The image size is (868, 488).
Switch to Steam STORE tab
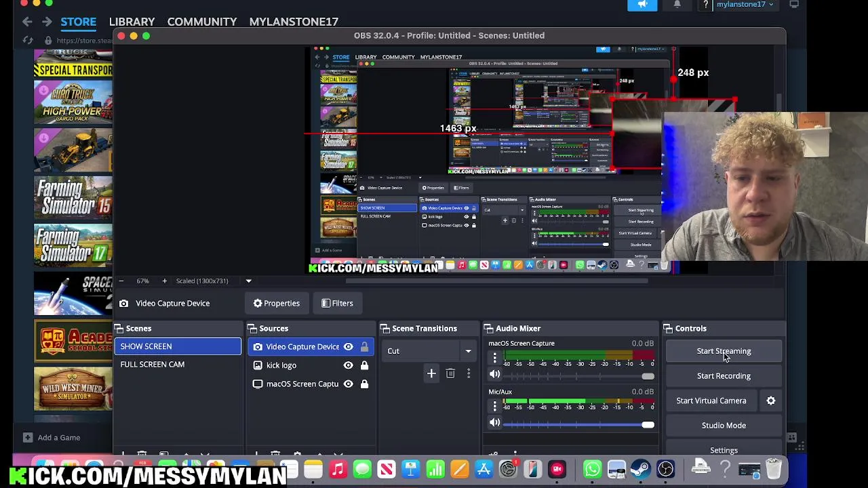(x=79, y=22)
